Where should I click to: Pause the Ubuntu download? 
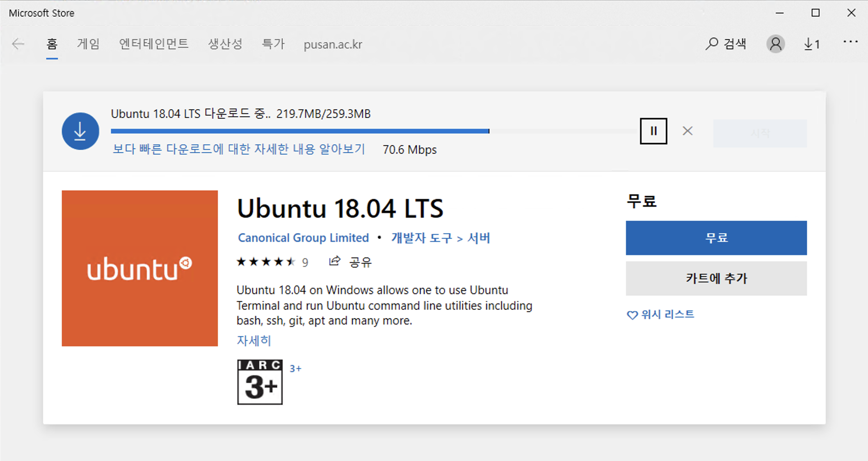tap(653, 131)
